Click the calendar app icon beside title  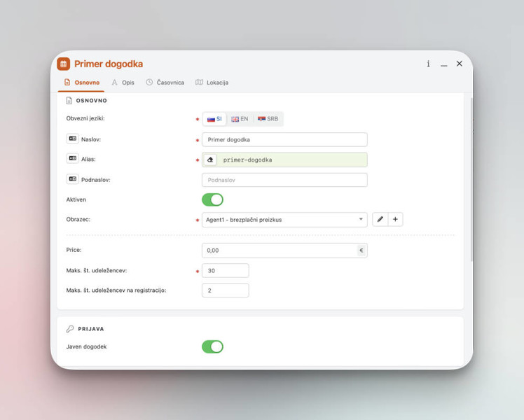click(64, 64)
